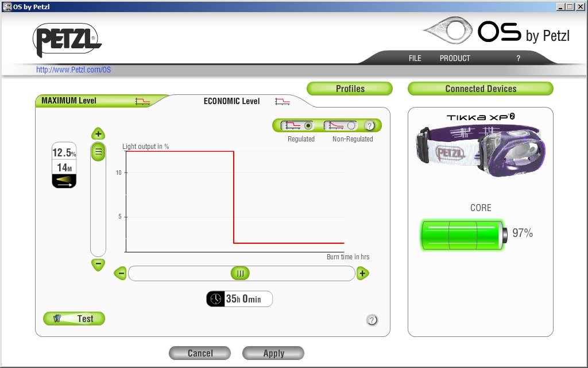Close the OS by Petzl window
The image size is (588, 368).
580,7
